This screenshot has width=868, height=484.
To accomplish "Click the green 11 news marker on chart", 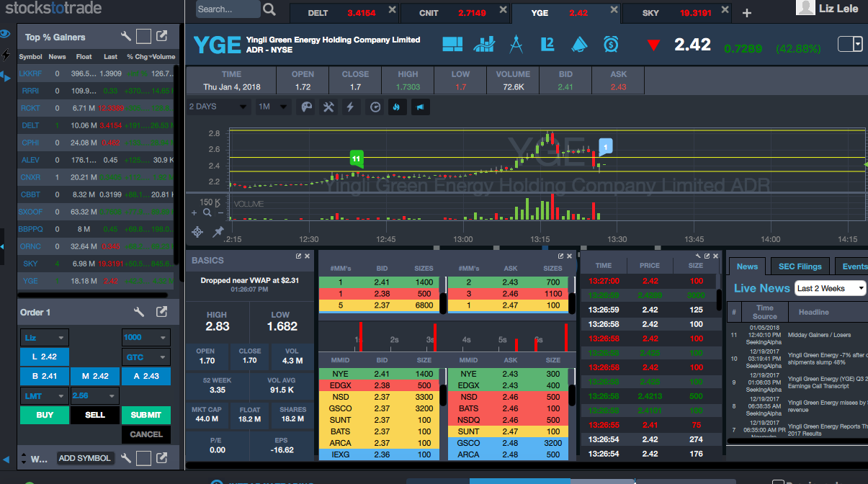I will 355,158.
